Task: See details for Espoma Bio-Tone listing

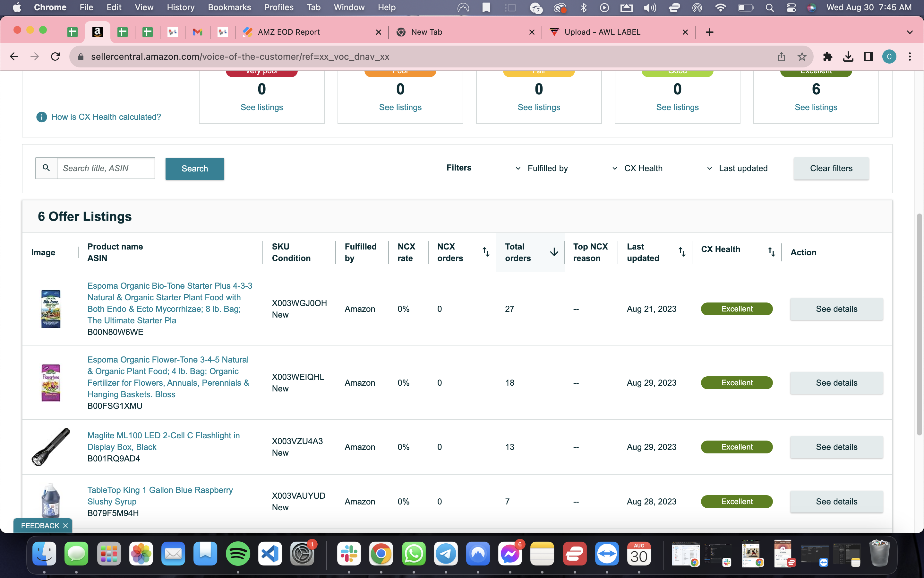Action: 836,309
